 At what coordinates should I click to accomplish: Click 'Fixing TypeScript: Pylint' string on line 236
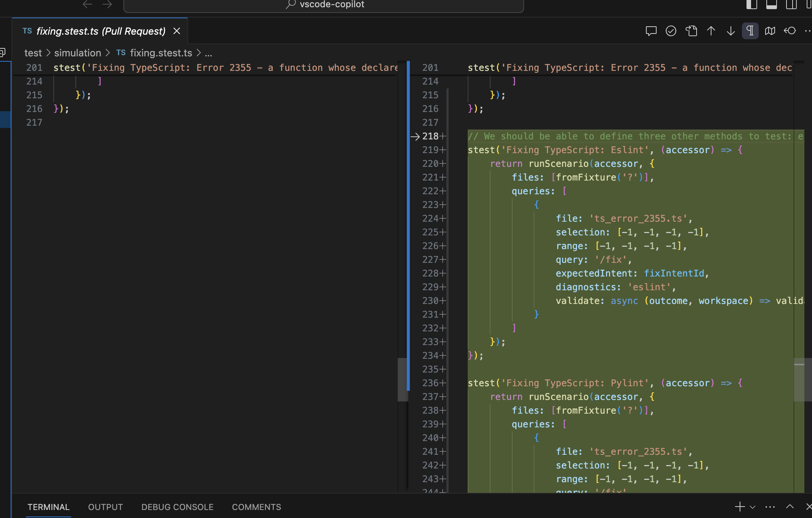tap(575, 383)
